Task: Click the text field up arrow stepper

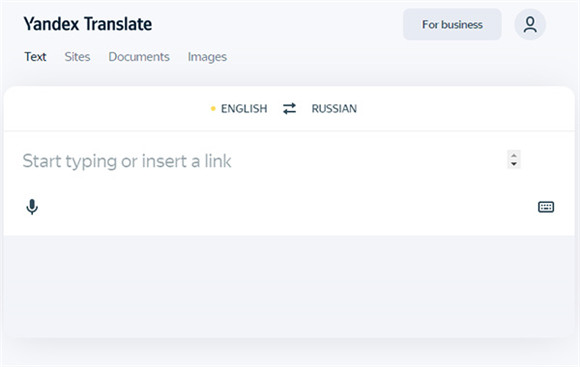Action: tap(514, 155)
